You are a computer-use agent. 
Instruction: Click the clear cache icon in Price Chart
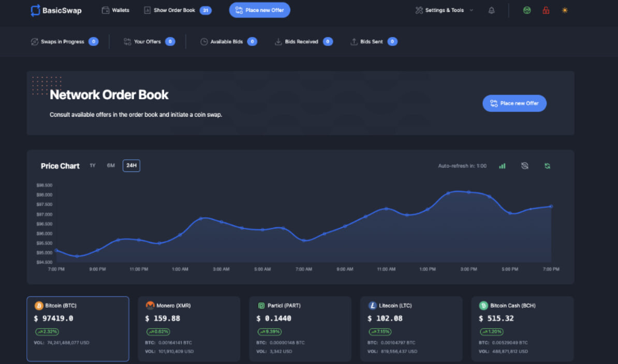pos(525,166)
